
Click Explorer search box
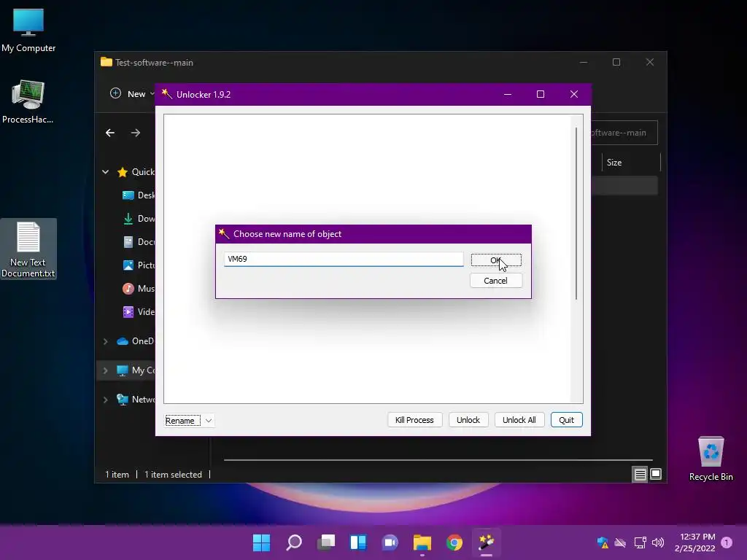[x=624, y=133]
